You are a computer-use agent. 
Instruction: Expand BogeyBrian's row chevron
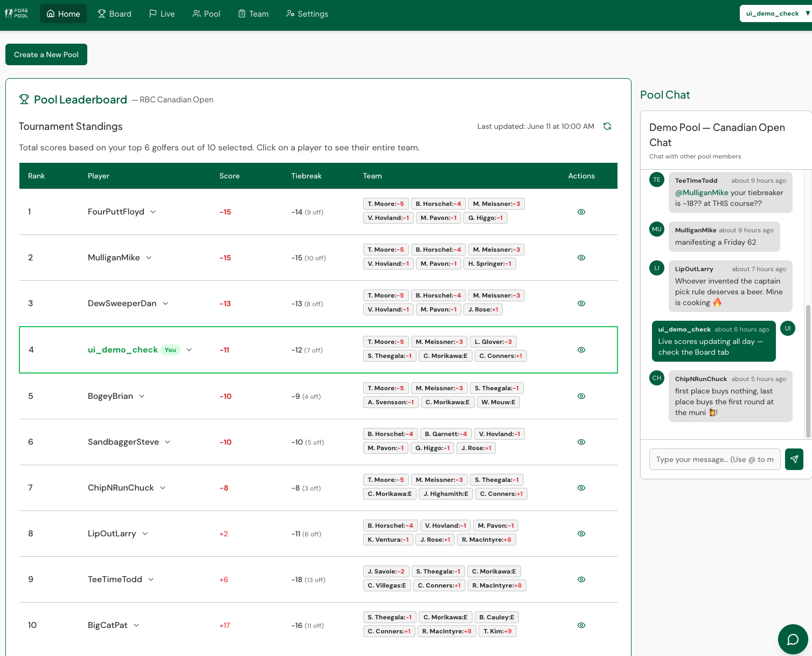(142, 396)
